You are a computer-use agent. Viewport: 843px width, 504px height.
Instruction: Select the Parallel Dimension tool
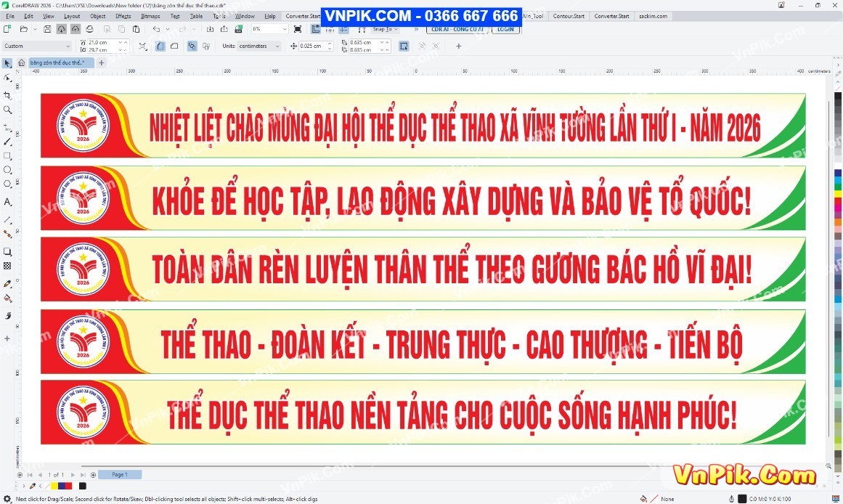7,220
